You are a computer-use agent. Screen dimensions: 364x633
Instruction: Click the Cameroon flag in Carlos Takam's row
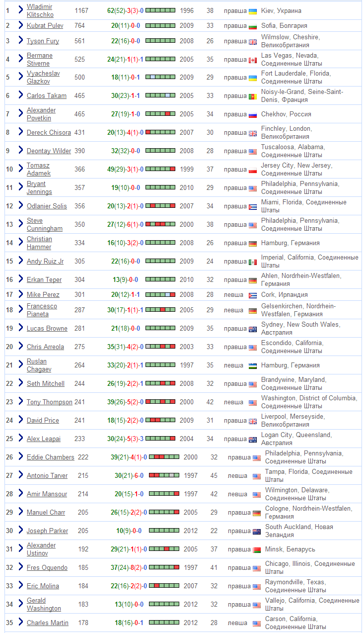252,96
